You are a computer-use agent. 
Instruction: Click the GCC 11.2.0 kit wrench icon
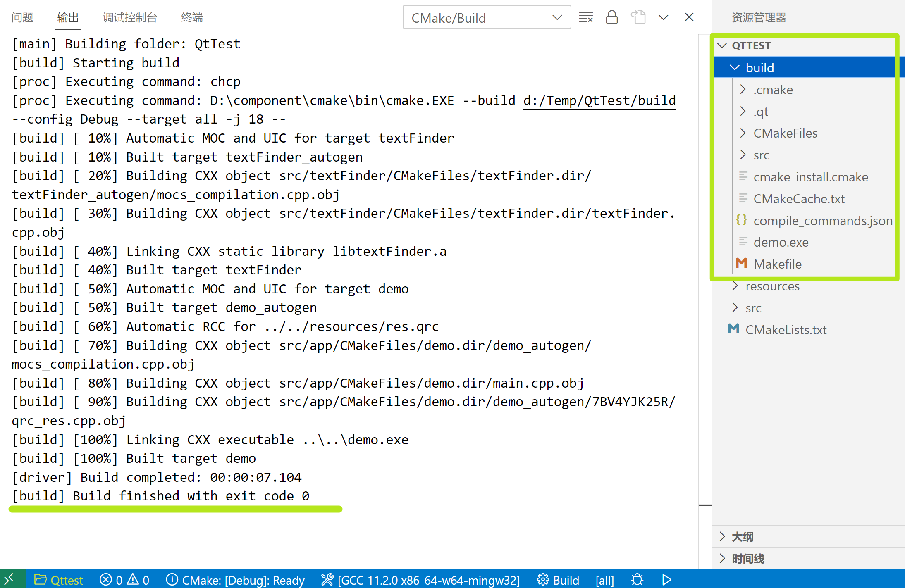327,579
